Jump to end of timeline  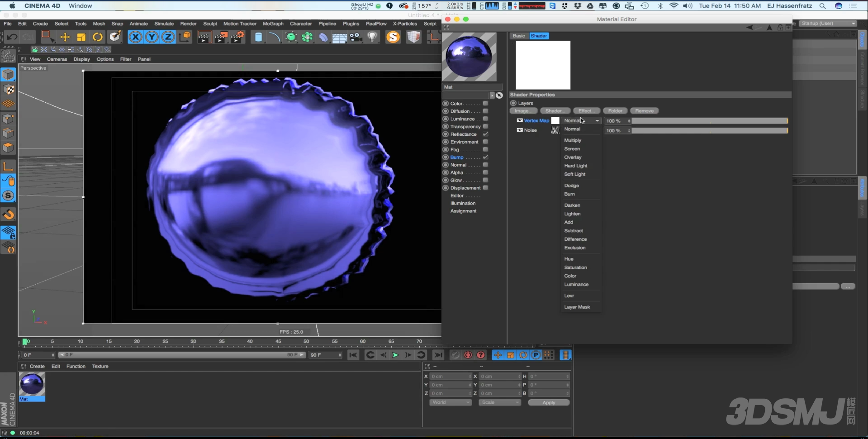[x=438, y=355]
